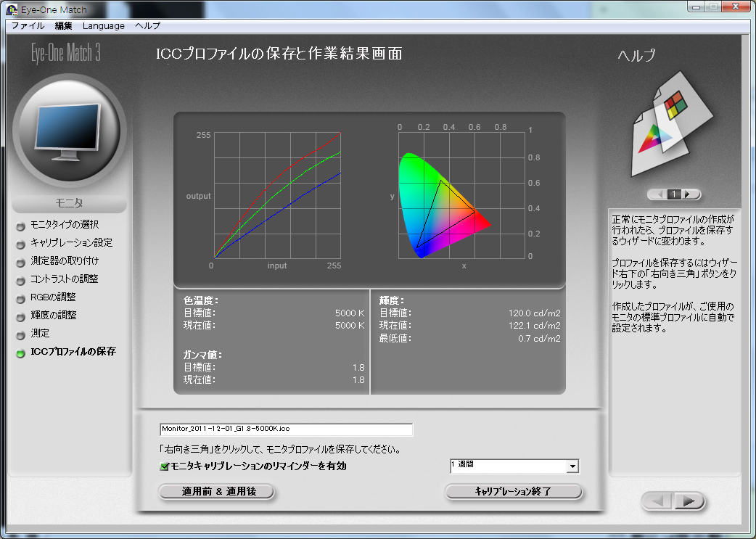Minimize the Eye-One Match window
The width and height of the screenshot is (756, 539).
(x=696, y=7)
